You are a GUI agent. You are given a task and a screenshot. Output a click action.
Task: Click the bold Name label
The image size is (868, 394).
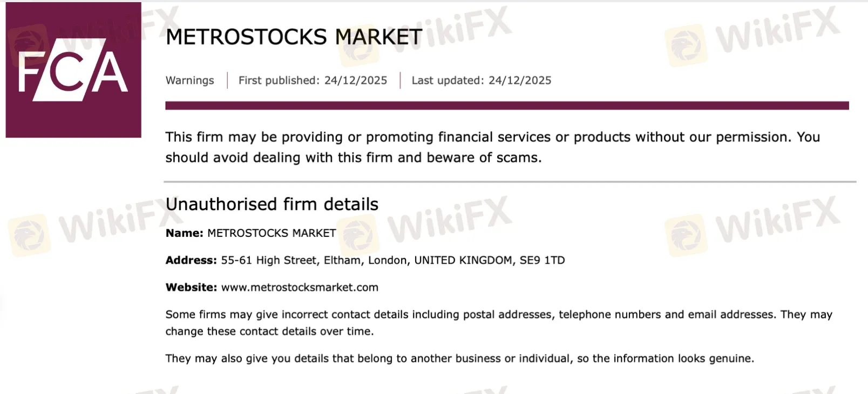pos(184,233)
